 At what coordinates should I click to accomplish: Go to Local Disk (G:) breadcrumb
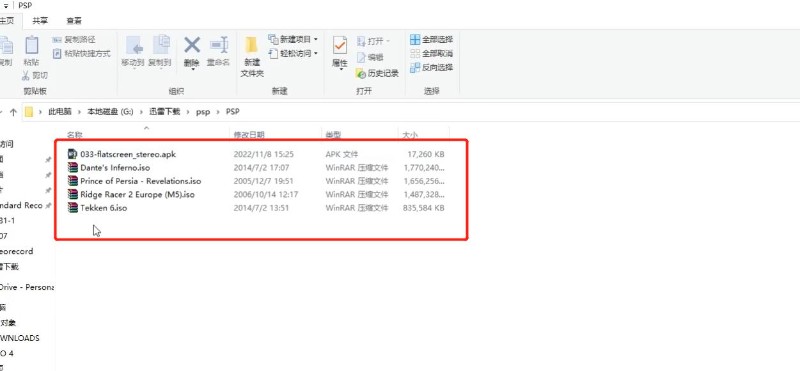110,112
